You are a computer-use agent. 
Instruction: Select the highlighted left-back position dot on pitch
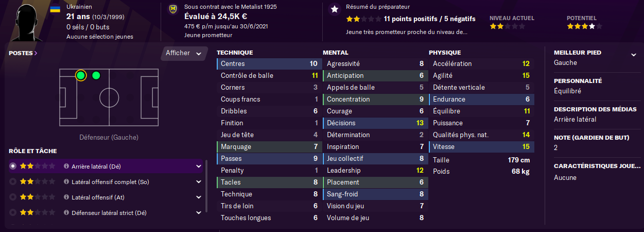pyautogui.click(x=80, y=76)
